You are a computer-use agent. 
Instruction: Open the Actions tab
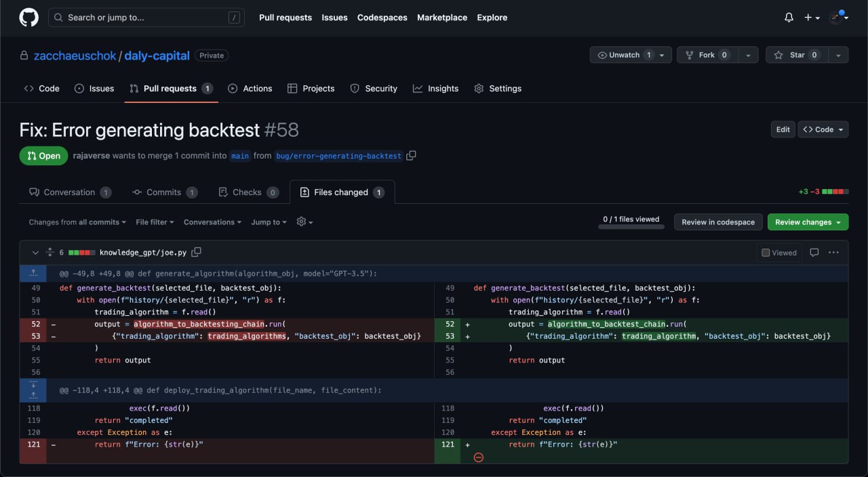[250, 89]
